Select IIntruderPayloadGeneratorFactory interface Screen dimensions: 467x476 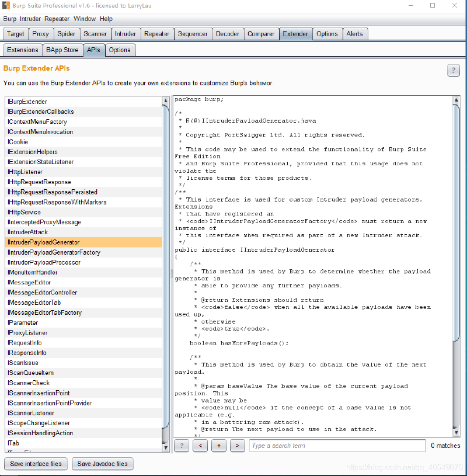coord(83,252)
